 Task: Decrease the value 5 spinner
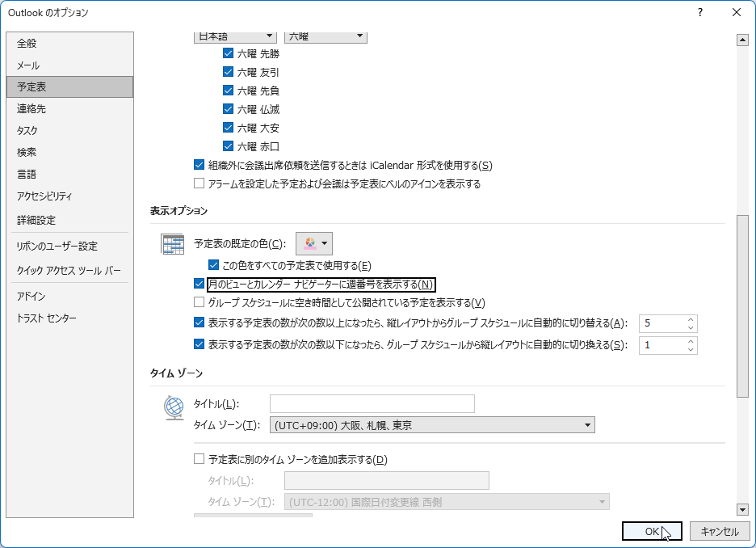click(691, 327)
